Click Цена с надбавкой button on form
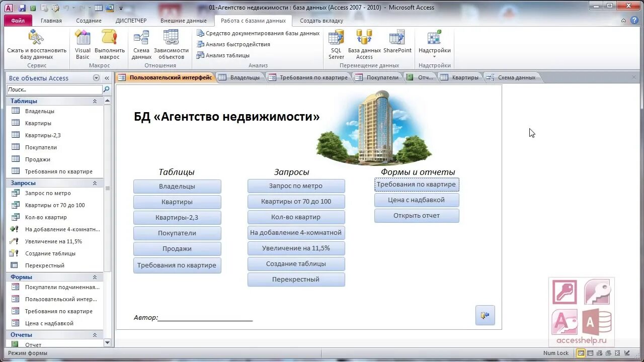Viewport: 644px width, 362px height. (417, 200)
